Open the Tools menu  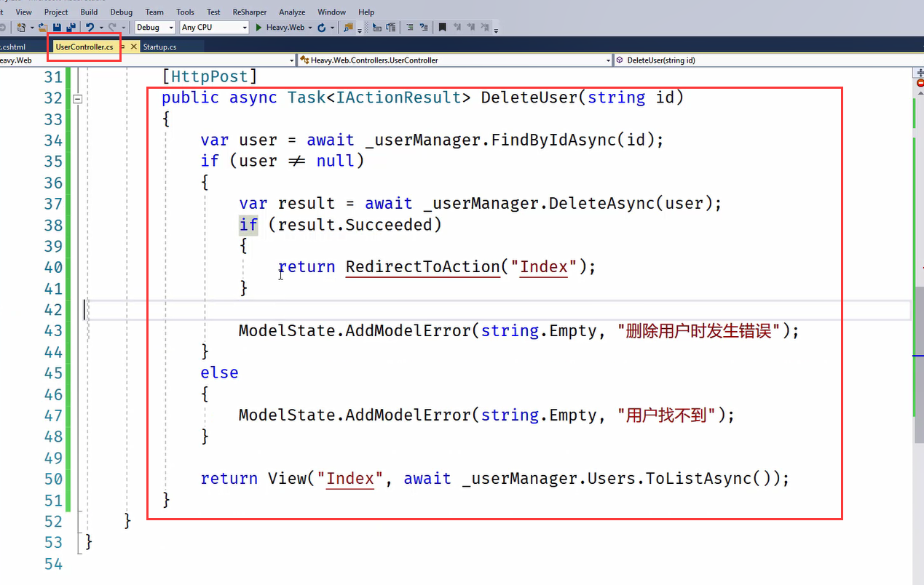pyautogui.click(x=185, y=12)
